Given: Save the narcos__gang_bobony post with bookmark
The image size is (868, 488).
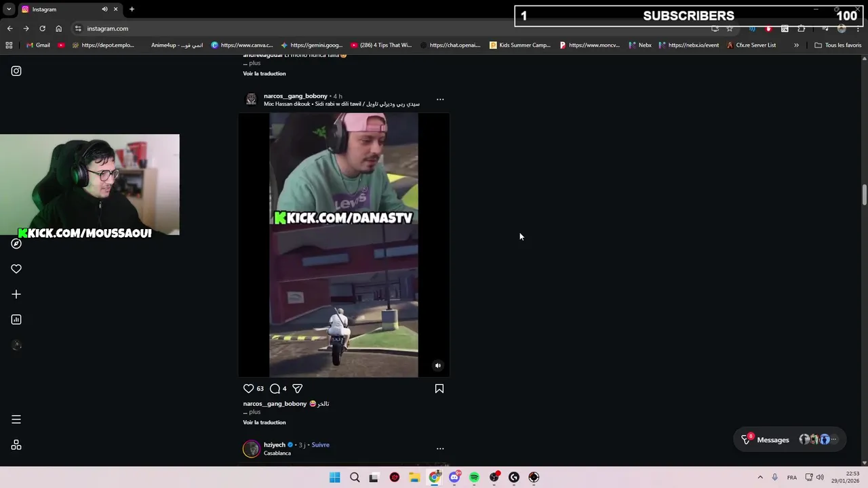Looking at the screenshot, I should tap(439, 388).
